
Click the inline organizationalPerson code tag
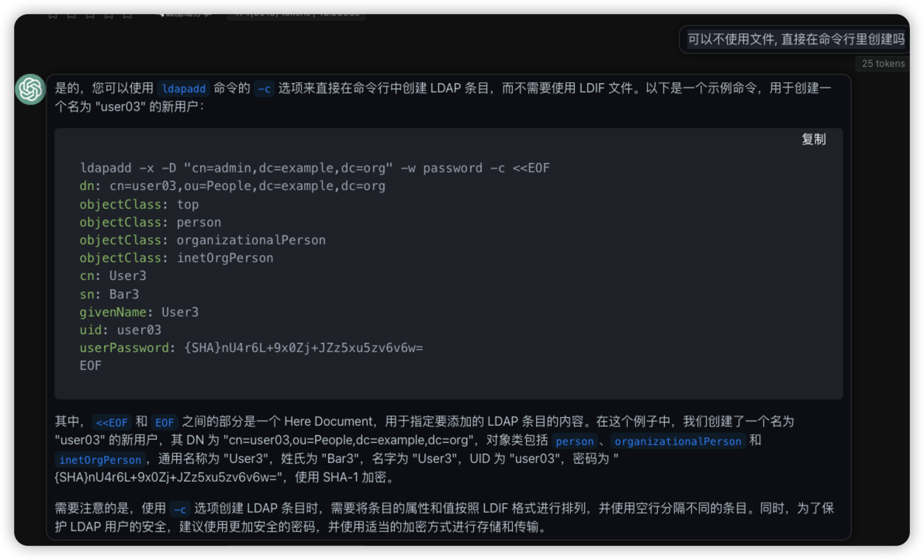click(677, 441)
